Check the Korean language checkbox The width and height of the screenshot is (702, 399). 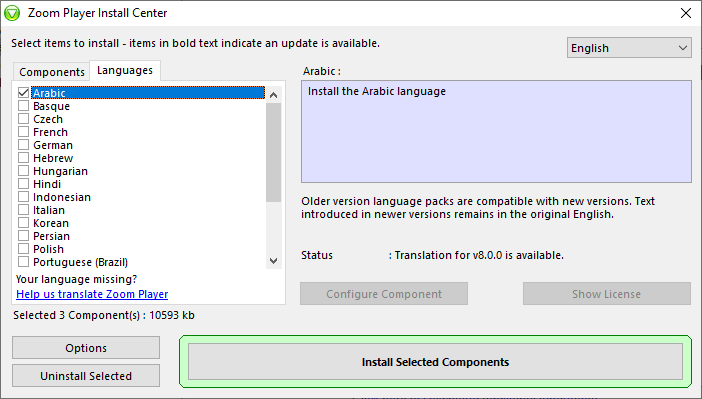23,223
